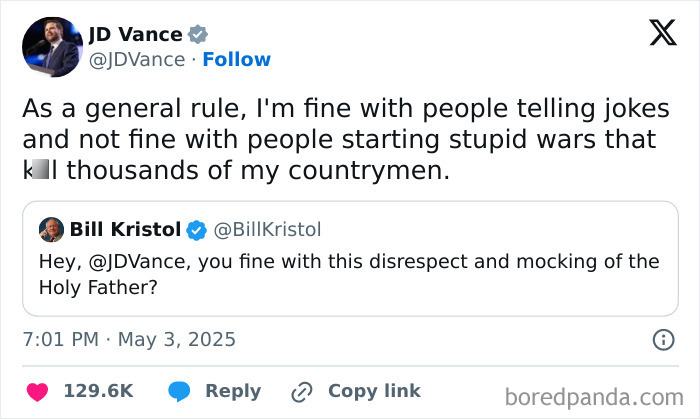700x419 pixels.
Task: Open the 7:01 PM · May 3, 2025 timestamp
Action: pos(129,340)
